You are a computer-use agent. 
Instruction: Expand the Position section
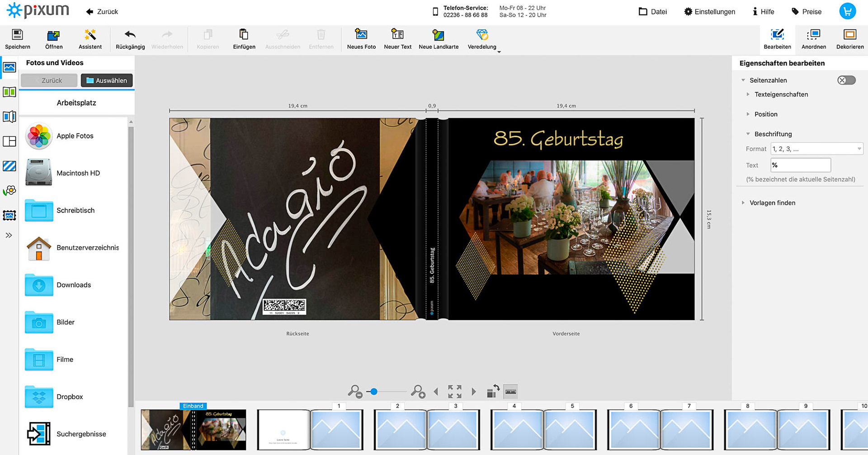point(748,114)
